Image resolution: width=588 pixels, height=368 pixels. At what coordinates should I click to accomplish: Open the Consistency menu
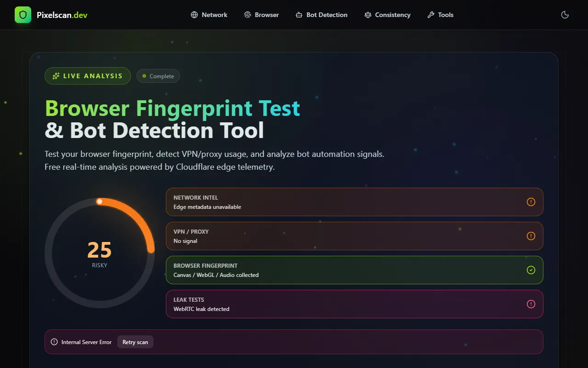pyautogui.click(x=387, y=15)
